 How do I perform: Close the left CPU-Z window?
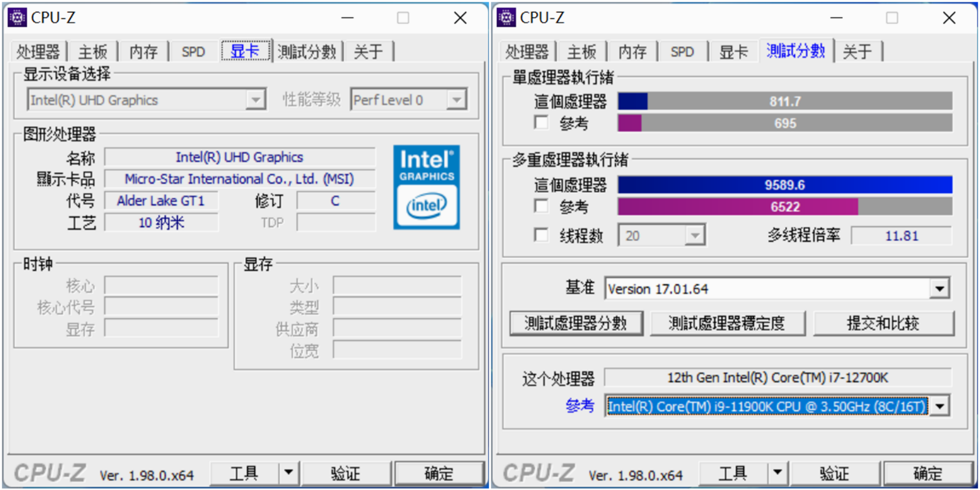[461, 18]
